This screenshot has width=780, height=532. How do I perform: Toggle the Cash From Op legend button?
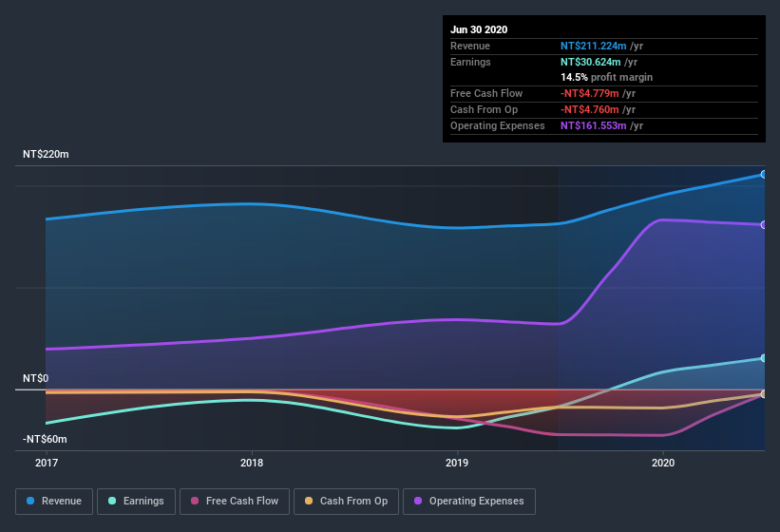pyautogui.click(x=346, y=502)
